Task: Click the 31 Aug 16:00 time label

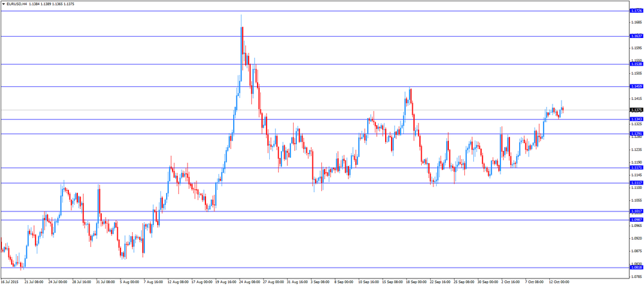Action: click(296, 282)
